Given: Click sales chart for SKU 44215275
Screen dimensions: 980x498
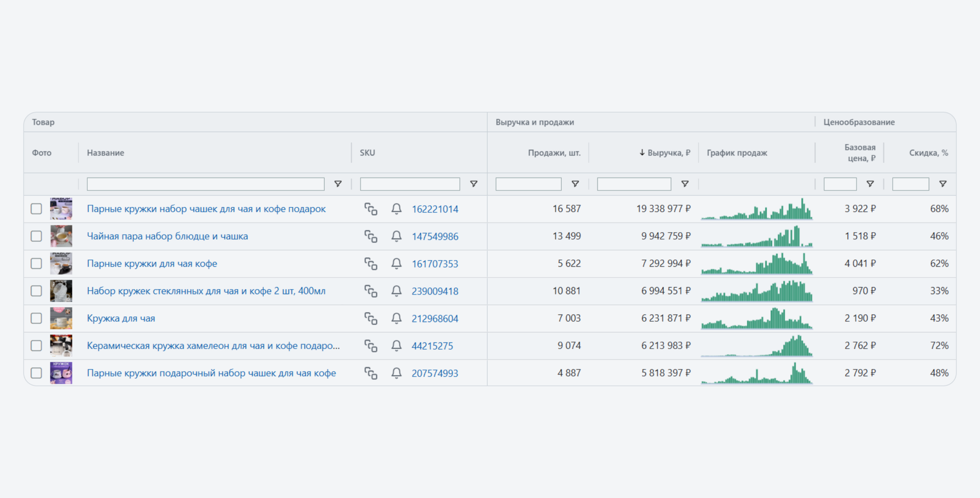Looking at the screenshot, I should (757, 346).
